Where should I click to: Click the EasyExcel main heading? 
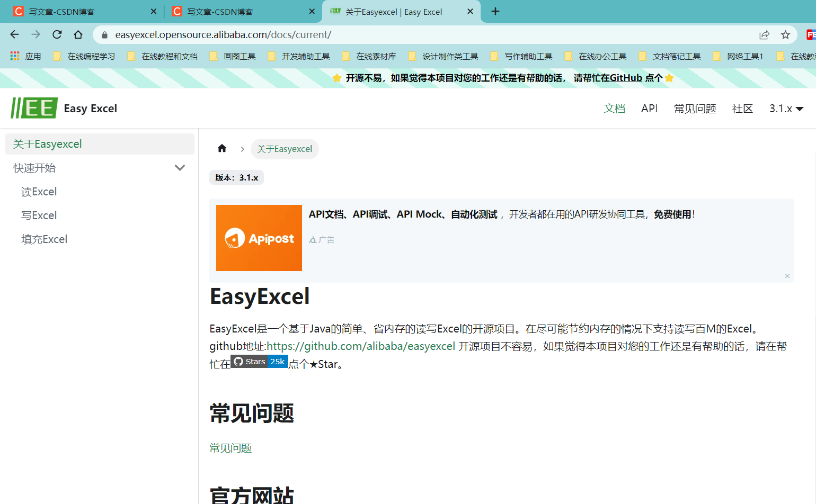(260, 296)
